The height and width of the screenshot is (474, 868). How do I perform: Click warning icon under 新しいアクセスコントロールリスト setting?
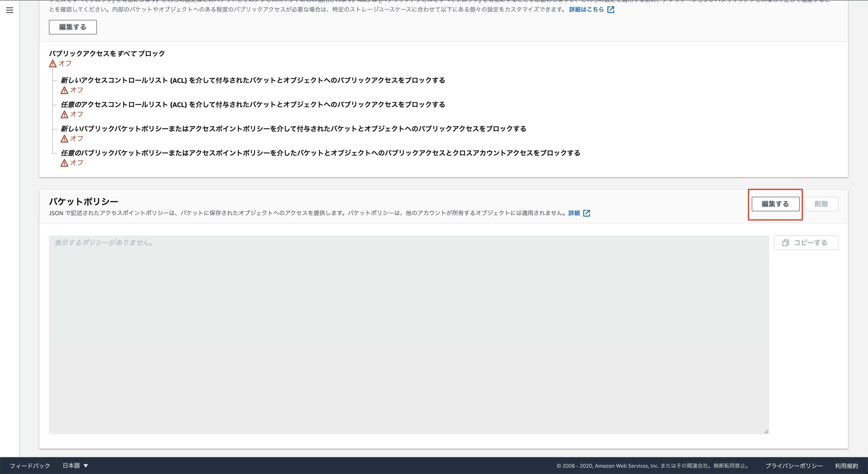coord(64,90)
